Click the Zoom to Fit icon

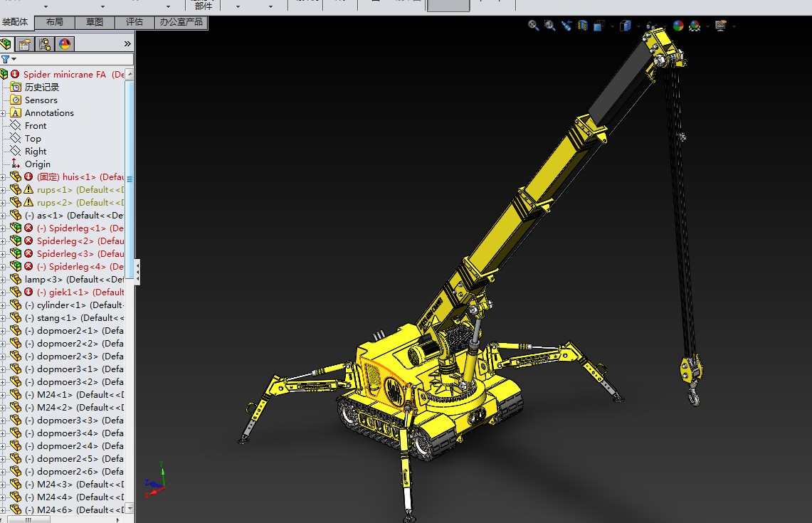click(x=533, y=26)
